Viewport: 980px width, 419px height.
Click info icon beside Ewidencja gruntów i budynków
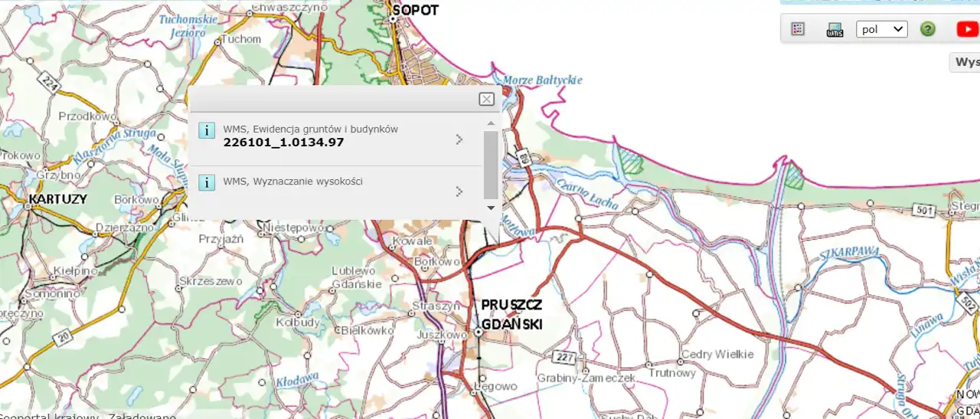pos(207,129)
